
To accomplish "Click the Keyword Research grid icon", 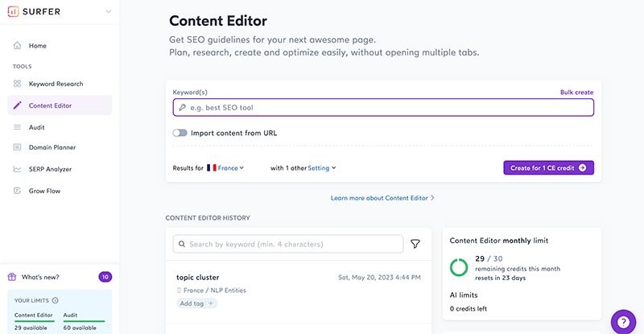I will 17,84.
